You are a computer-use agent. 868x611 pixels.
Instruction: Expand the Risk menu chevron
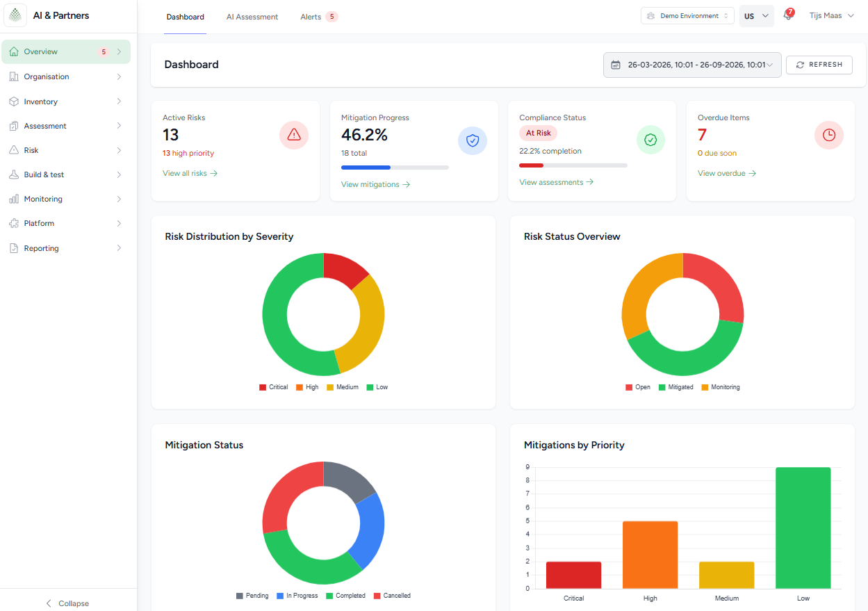click(x=120, y=150)
